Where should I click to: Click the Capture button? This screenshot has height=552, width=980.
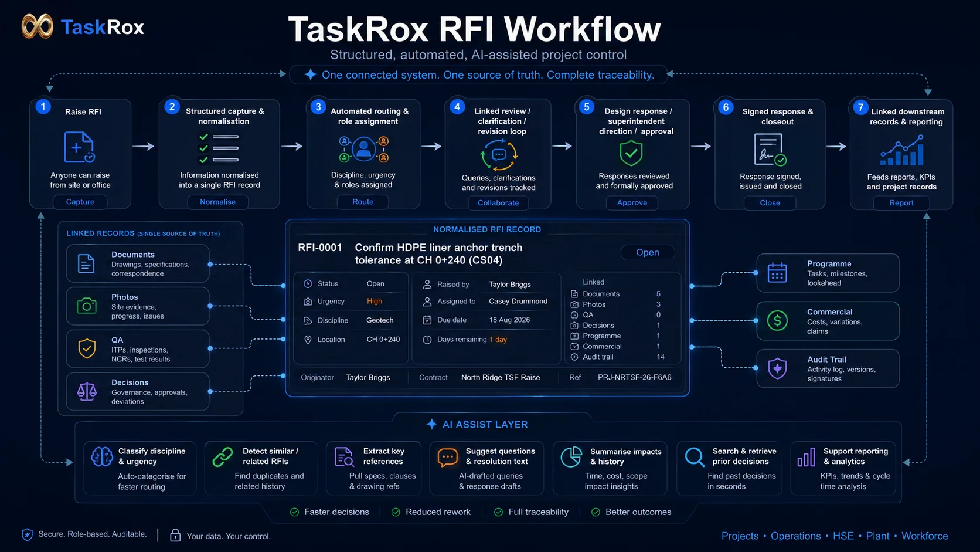(x=80, y=202)
